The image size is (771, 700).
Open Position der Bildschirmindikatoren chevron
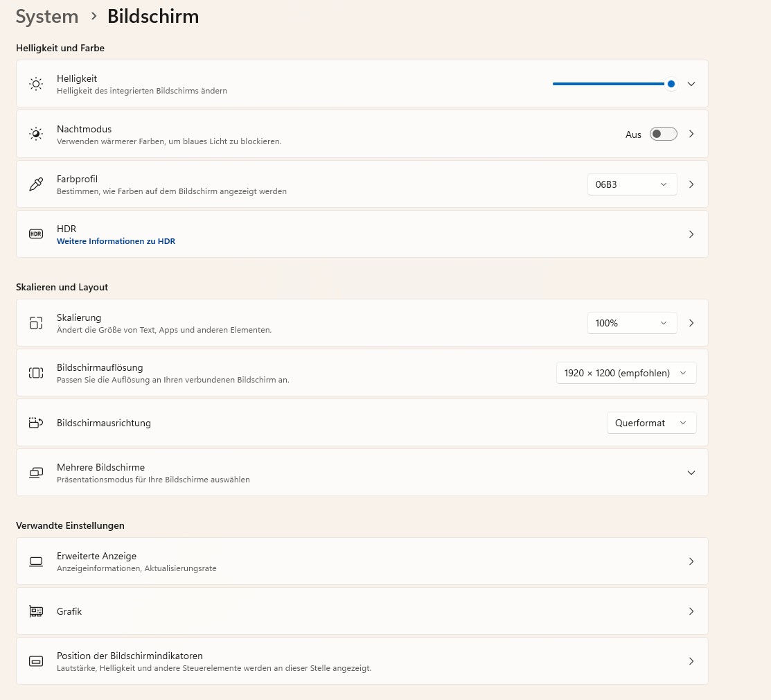tap(691, 661)
